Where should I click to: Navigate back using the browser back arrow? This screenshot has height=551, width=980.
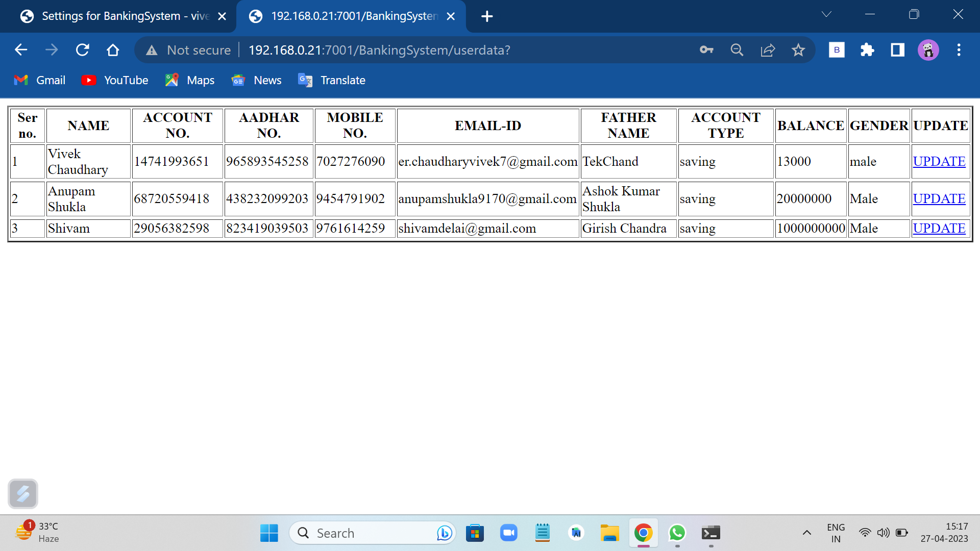(x=21, y=49)
